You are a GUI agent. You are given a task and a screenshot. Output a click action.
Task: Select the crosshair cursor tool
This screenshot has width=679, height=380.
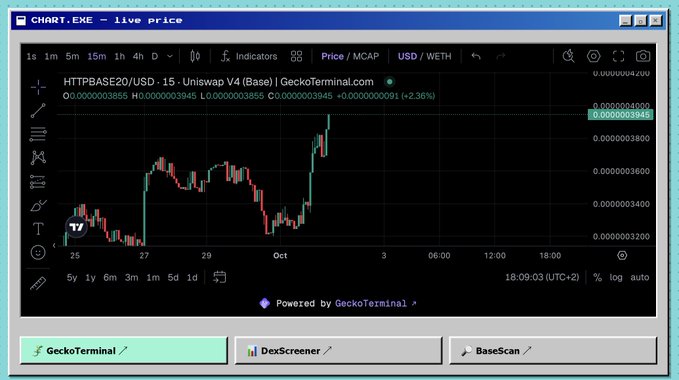[x=38, y=87]
